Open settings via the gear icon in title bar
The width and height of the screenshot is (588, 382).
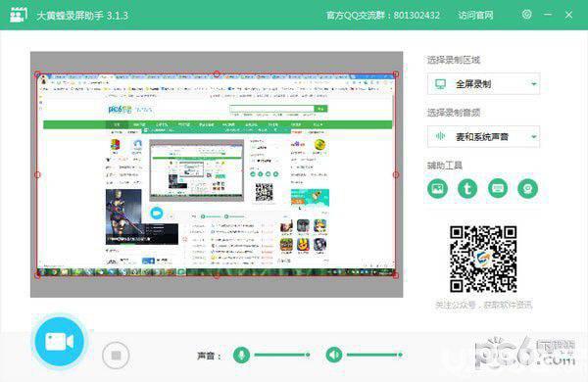526,15
